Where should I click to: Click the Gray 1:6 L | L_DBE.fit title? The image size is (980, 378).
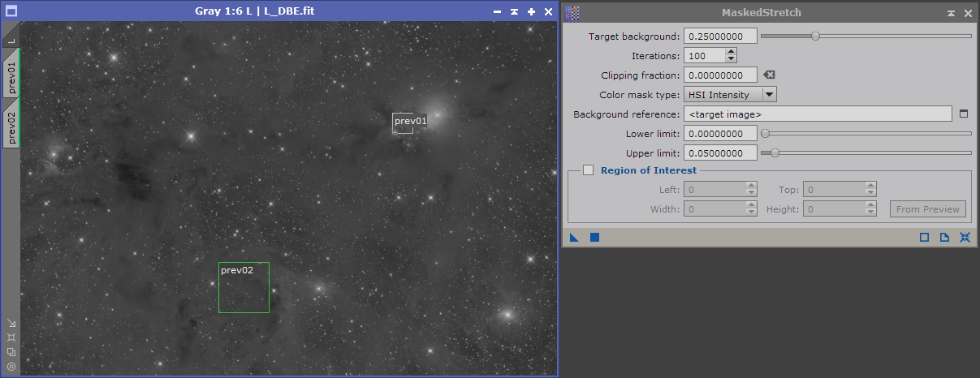[x=255, y=12]
